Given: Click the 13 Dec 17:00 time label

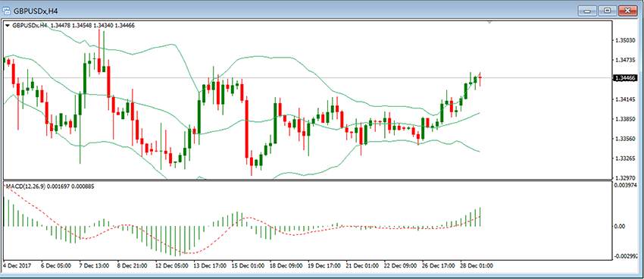Looking at the screenshot, I should (x=209, y=266).
